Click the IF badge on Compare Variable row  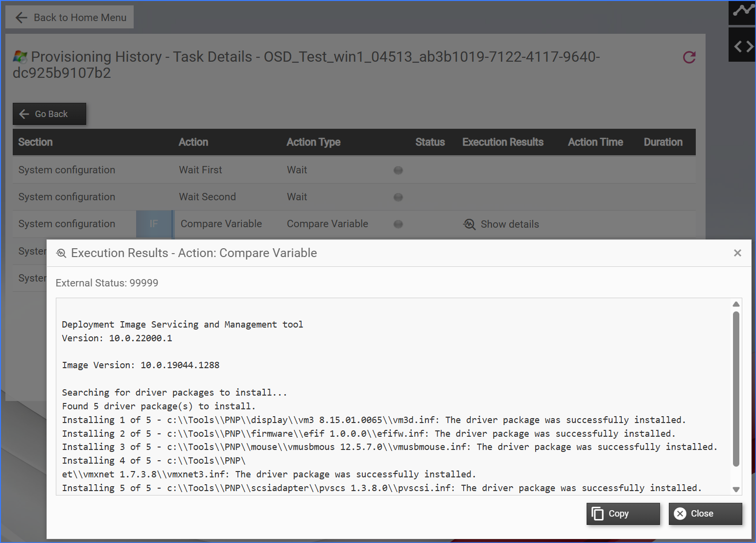click(x=154, y=224)
